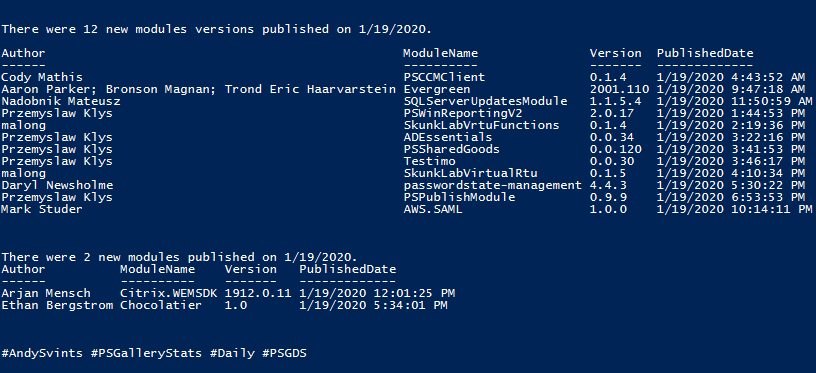Click the top table PublishedDate column header
816x373 pixels.
click(x=705, y=54)
